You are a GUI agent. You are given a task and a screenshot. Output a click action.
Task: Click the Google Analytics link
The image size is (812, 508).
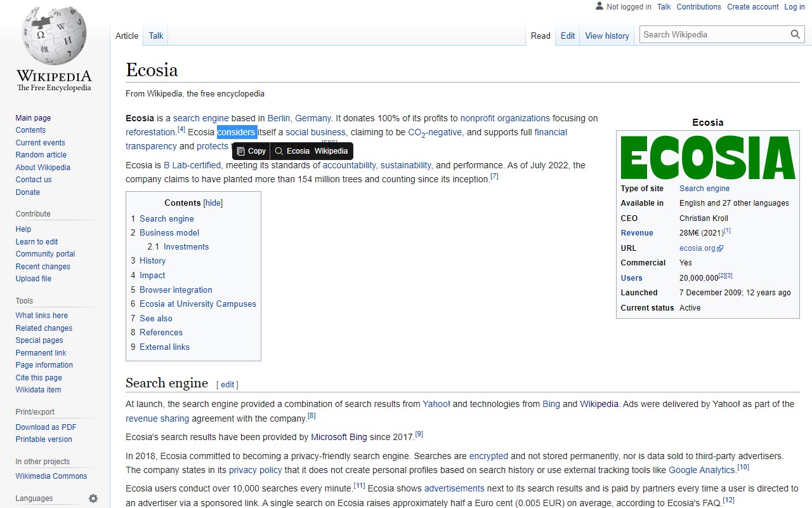tap(702, 470)
